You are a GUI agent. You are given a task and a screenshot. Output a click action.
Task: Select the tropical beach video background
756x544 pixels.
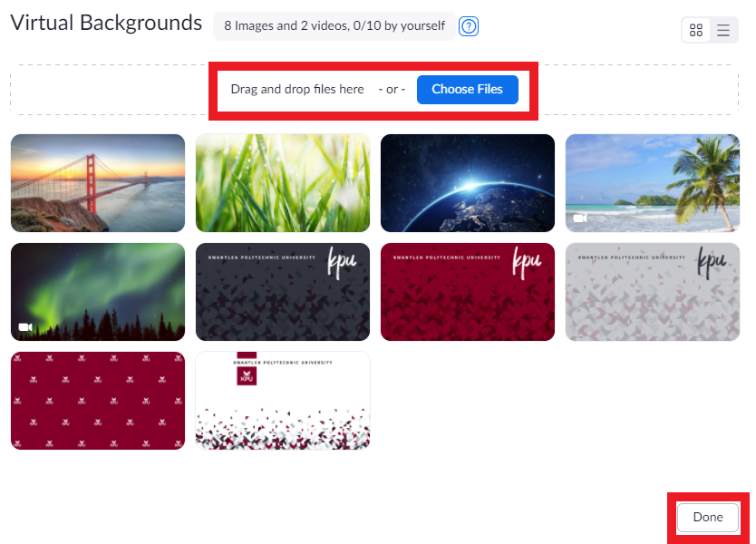(653, 183)
